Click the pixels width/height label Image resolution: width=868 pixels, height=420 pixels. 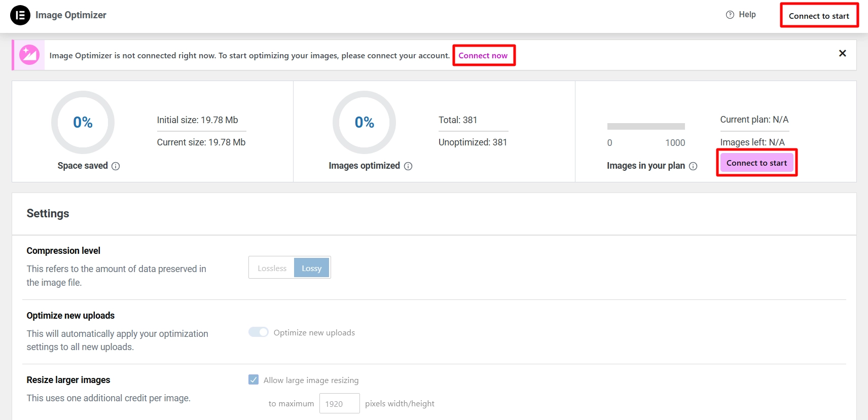[x=400, y=404]
